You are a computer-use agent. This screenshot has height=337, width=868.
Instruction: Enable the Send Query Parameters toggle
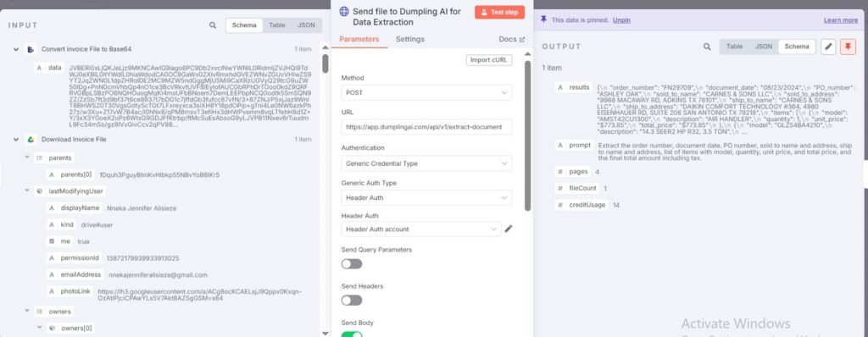click(x=352, y=264)
